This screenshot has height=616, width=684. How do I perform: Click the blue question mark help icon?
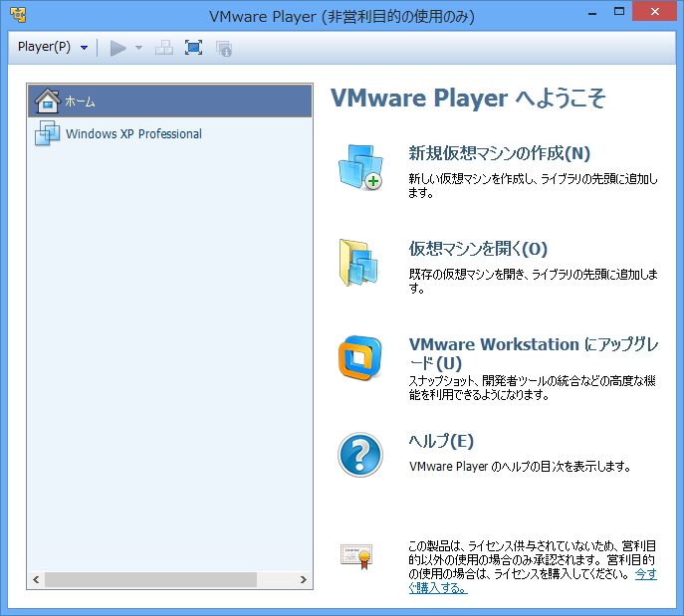[360, 455]
